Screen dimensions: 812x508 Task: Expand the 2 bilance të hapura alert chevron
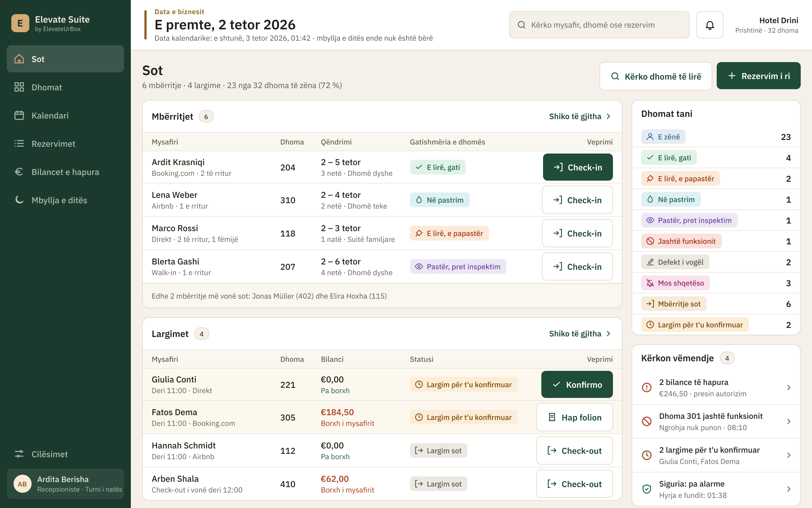point(789,387)
